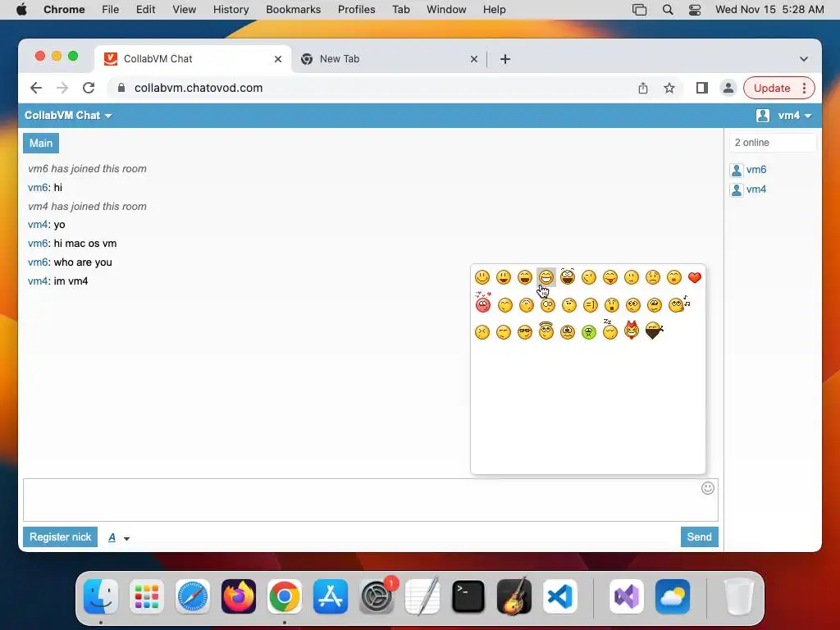Choose the highlighted big grin emoji
Viewport: 840px width, 630px height.
point(546,277)
